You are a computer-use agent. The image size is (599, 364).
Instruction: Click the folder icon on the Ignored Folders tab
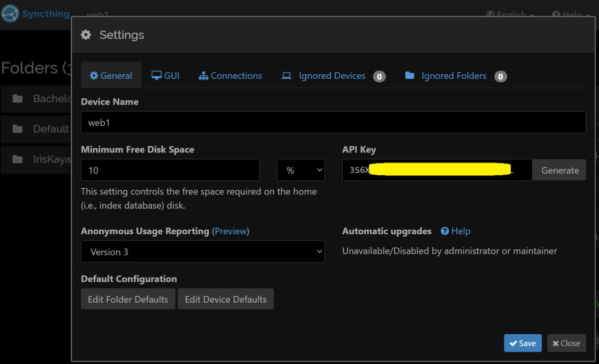pyautogui.click(x=409, y=75)
